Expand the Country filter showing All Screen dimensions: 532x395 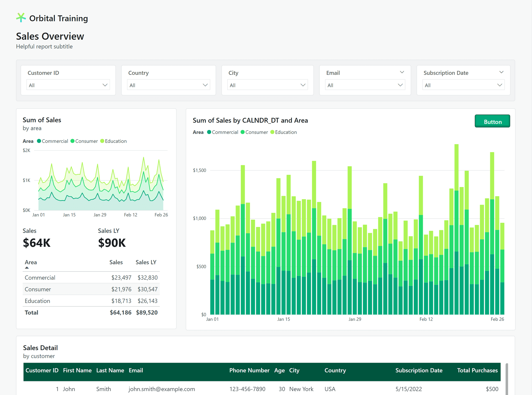168,85
